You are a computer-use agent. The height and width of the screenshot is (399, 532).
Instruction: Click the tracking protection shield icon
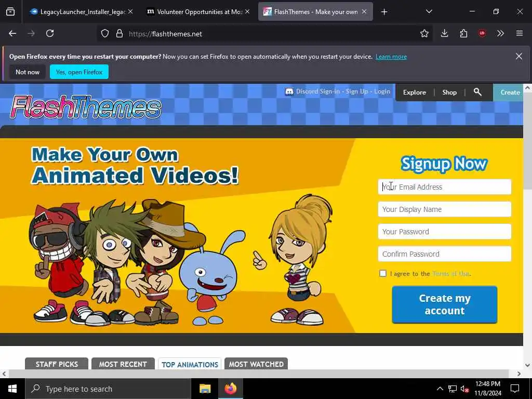[x=105, y=34]
